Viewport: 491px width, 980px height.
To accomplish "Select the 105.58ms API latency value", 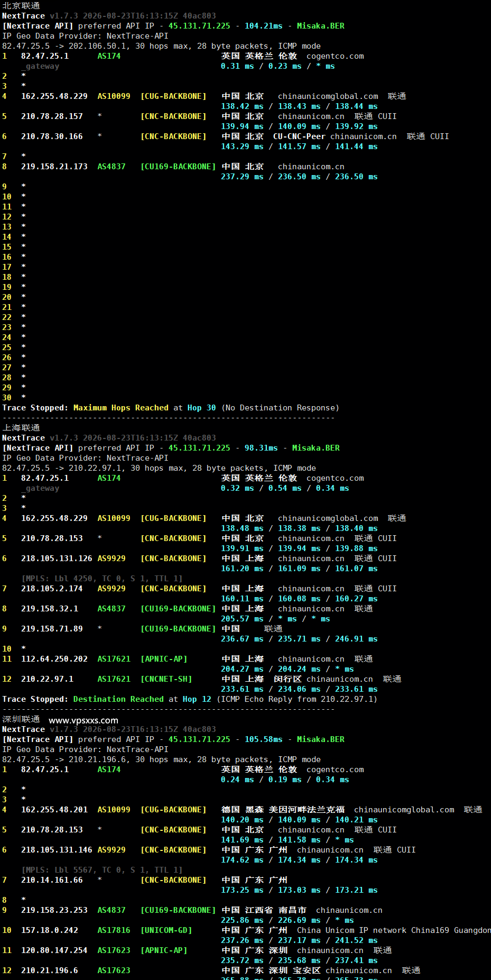I will click(263, 739).
